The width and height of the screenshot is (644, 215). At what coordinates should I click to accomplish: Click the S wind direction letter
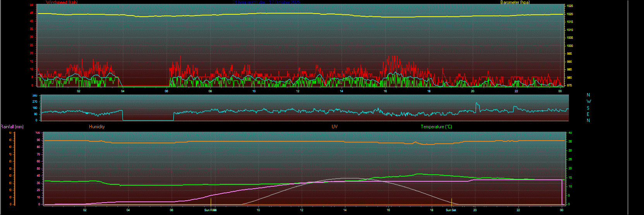tap(588, 108)
